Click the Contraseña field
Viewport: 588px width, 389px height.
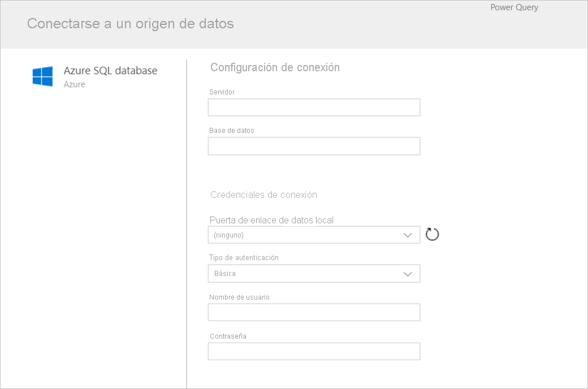pyautogui.click(x=314, y=351)
